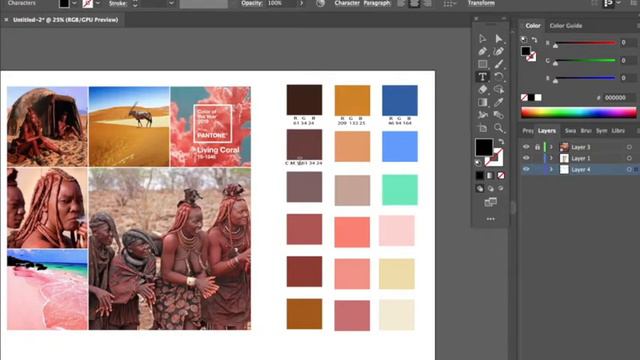
Task: Switch to Libraries panel tab
Action: coord(618,131)
